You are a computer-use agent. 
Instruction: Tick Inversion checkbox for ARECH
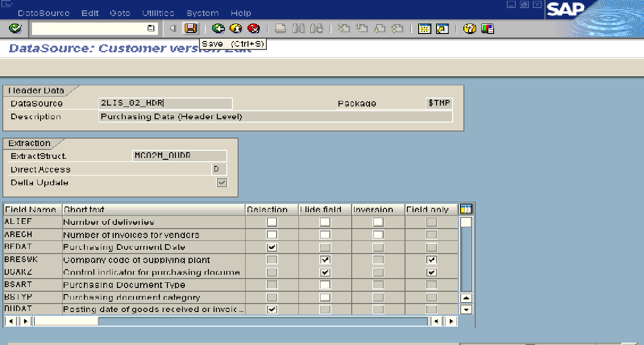coord(379,235)
